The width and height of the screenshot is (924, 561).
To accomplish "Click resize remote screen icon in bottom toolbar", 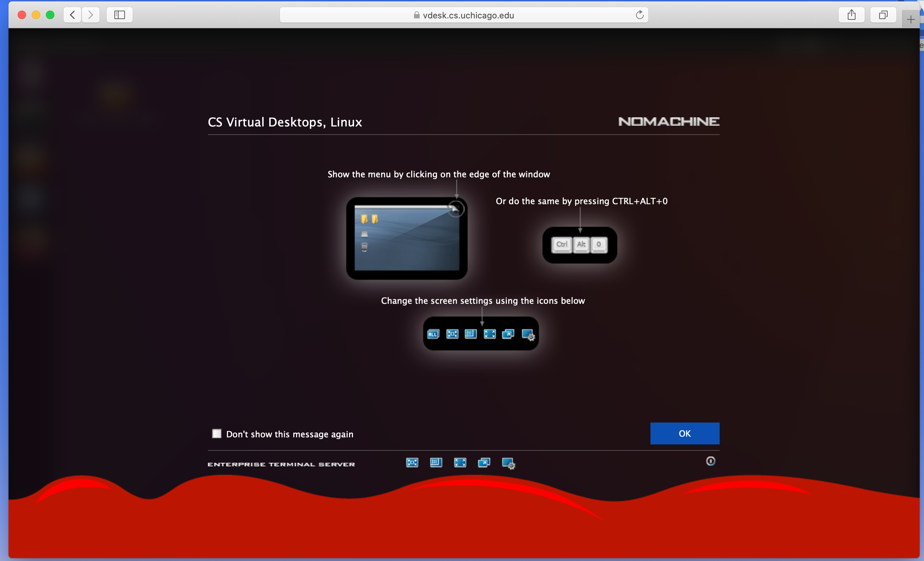I will pos(436,462).
